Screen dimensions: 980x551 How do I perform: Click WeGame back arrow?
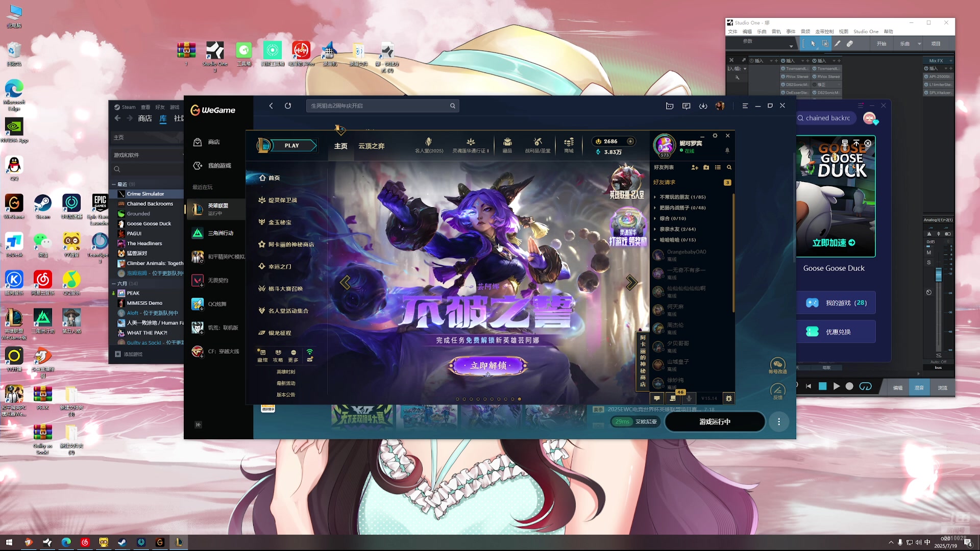click(x=271, y=106)
